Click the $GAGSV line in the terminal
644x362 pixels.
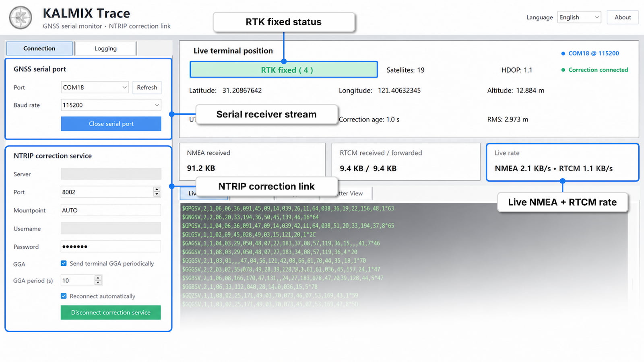pos(281,243)
